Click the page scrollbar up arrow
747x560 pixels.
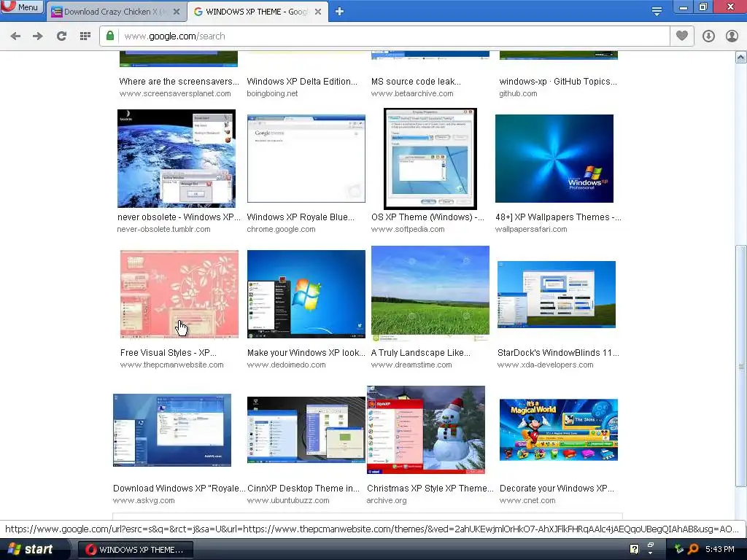(x=741, y=58)
